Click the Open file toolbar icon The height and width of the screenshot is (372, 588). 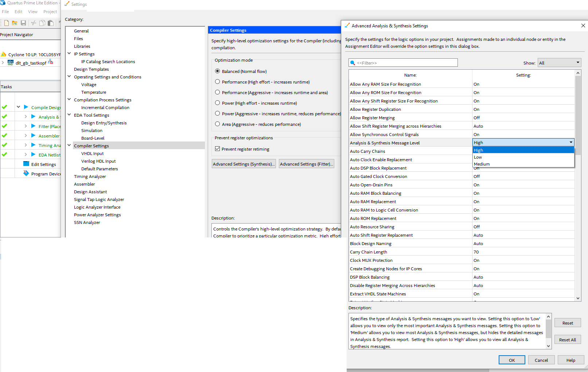pyautogui.click(x=15, y=23)
